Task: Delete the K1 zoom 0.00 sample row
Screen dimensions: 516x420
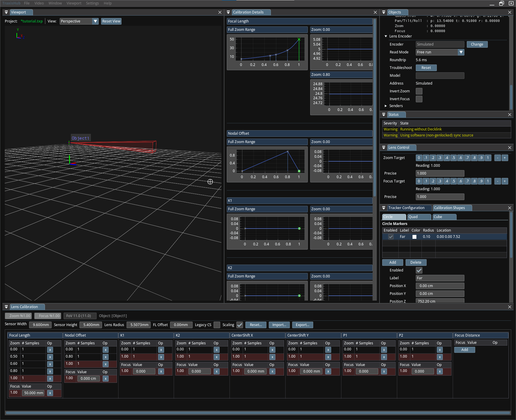Action: pos(161,350)
